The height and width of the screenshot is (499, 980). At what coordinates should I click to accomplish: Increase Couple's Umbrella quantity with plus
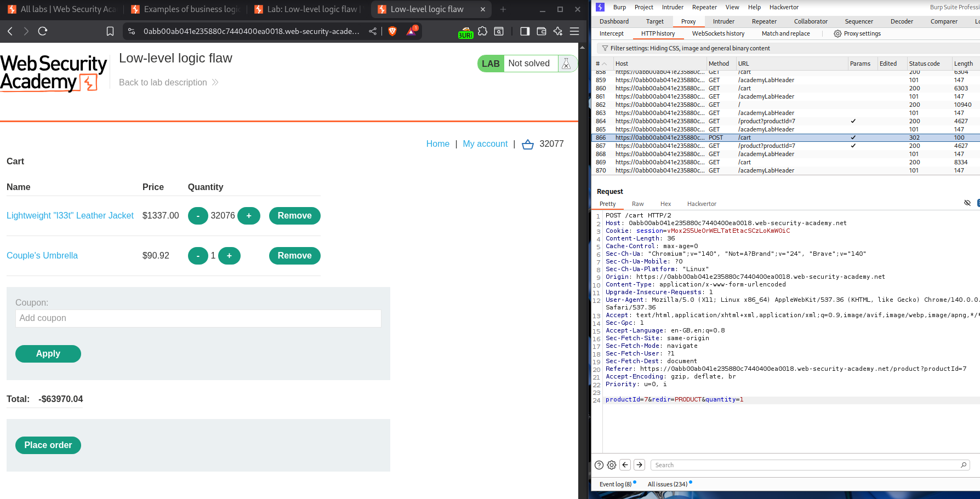click(x=229, y=256)
